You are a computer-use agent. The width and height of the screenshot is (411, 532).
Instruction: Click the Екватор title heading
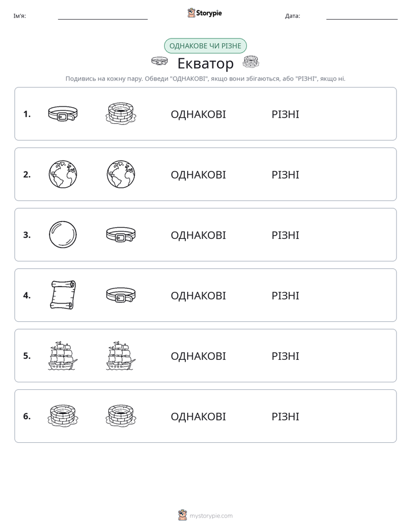pyautogui.click(x=205, y=63)
